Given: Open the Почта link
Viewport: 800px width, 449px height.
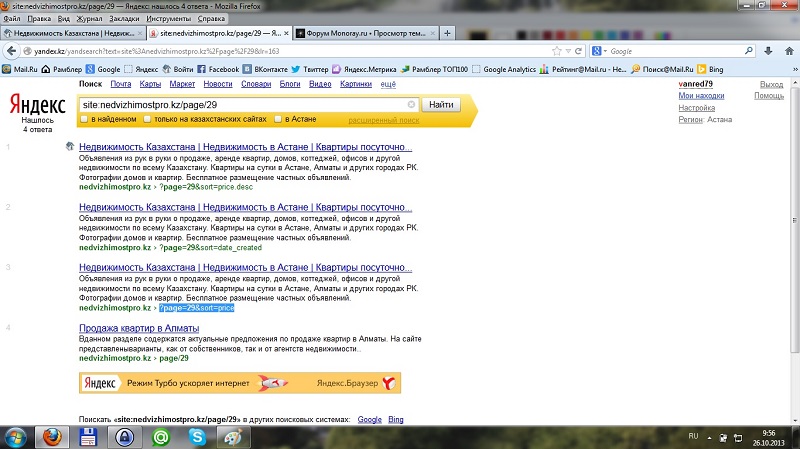Looking at the screenshot, I should pos(121,84).
